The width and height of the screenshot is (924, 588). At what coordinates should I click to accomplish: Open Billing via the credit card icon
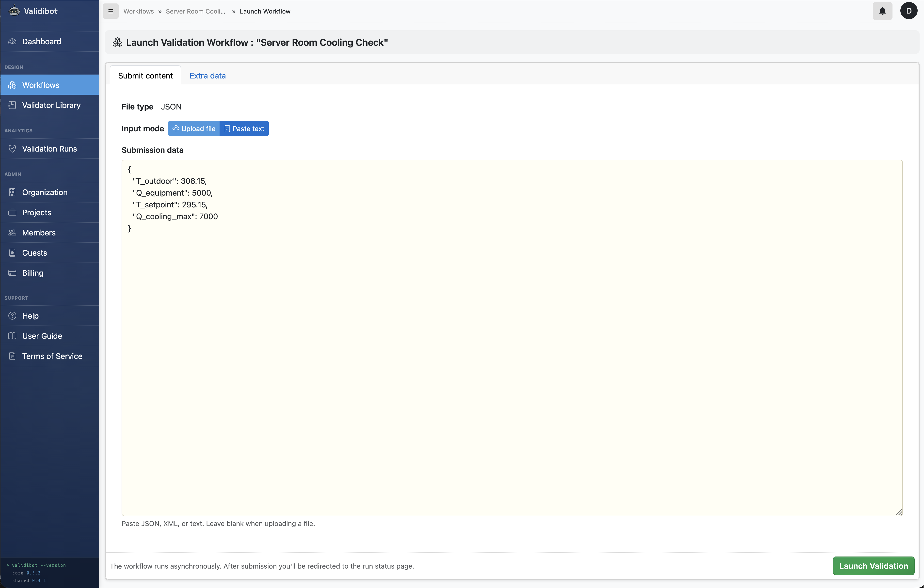coord(12,273)
